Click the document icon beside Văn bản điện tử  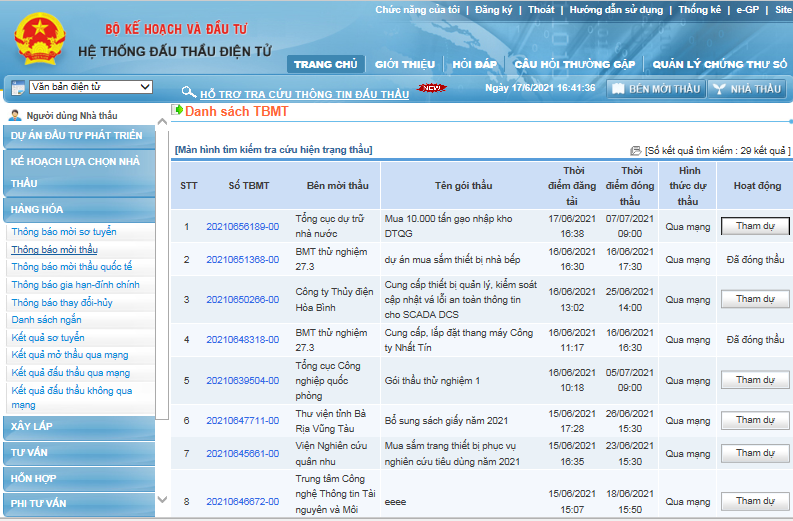(18, 88)
